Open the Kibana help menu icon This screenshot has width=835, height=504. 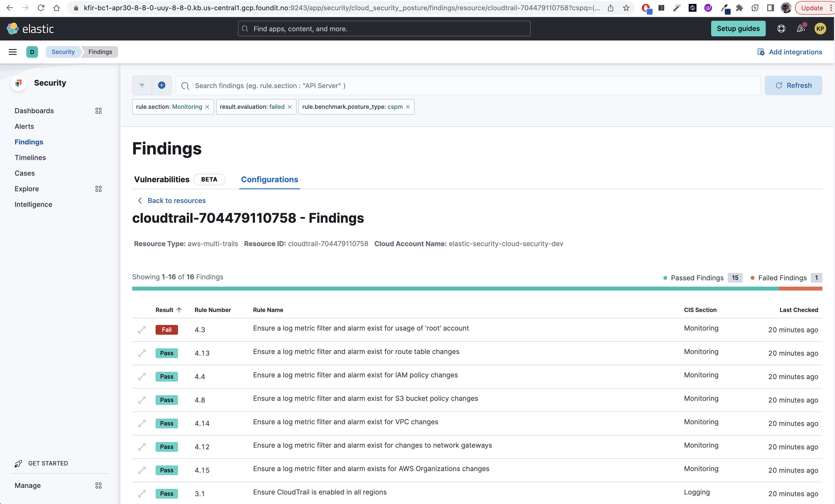pyautogui.click(x=781, y=29)
